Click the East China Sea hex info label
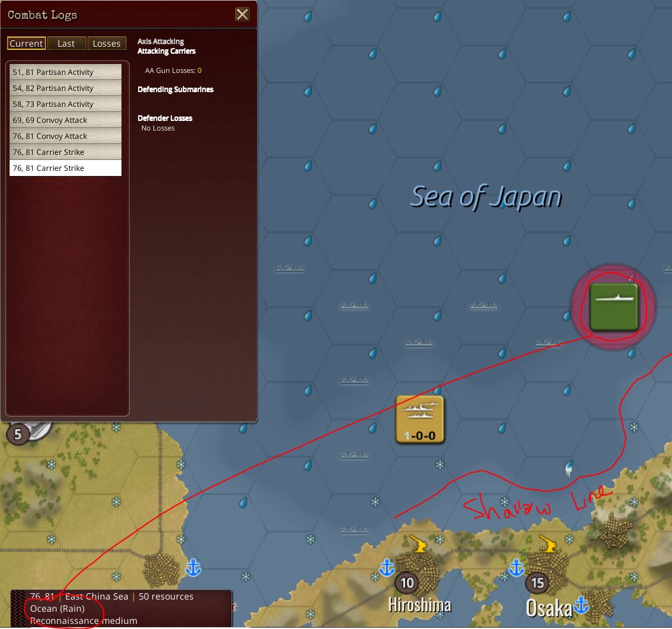The image size is (672, 629). point(97,596)
